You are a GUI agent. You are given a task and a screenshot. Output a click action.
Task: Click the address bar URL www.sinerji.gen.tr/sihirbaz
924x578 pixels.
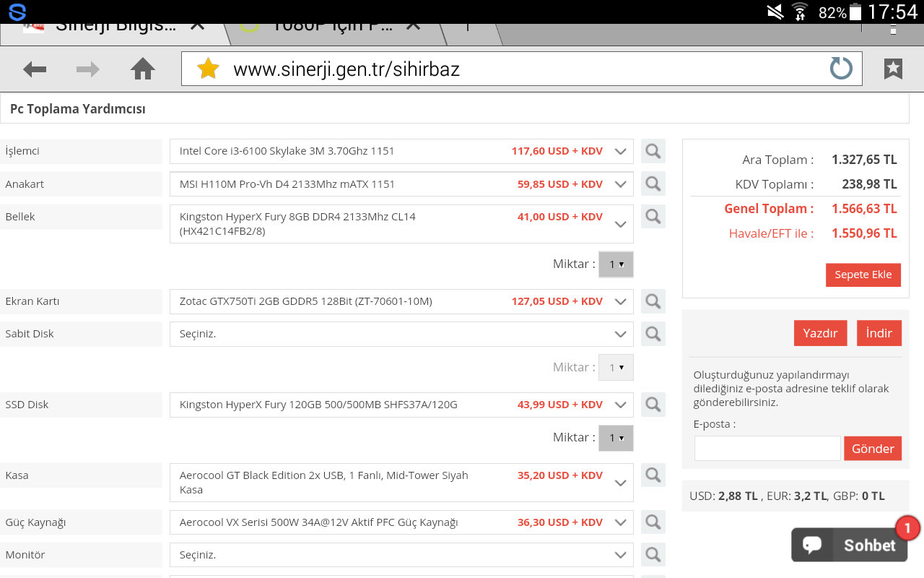[x=346, y=69]
